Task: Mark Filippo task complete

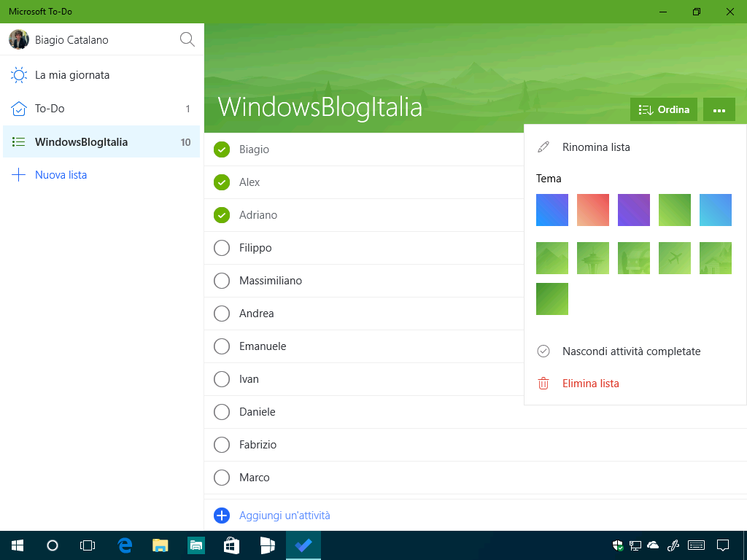Action: click(222, 248)
